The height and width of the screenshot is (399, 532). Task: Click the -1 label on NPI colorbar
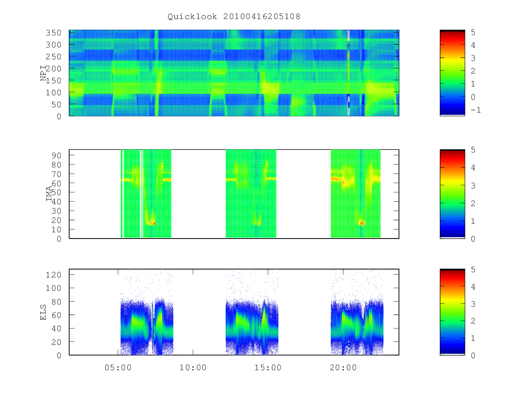[x=475, y=110]
